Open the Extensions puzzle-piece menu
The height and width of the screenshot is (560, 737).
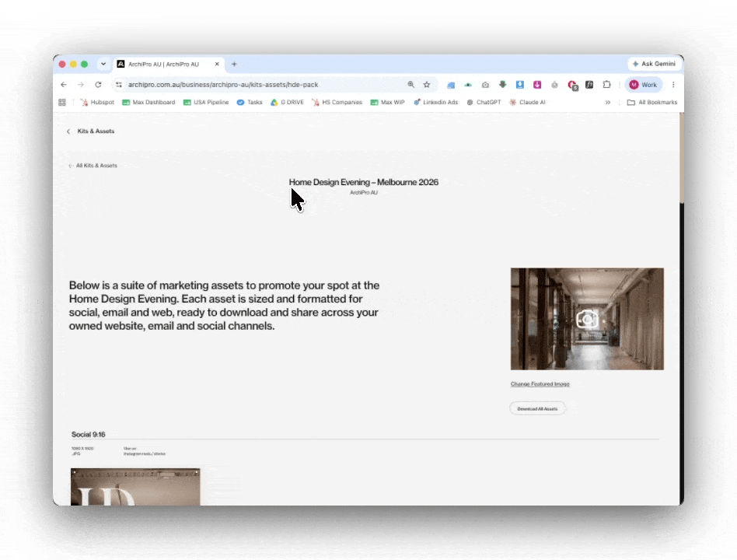click(x=607, y=85)
